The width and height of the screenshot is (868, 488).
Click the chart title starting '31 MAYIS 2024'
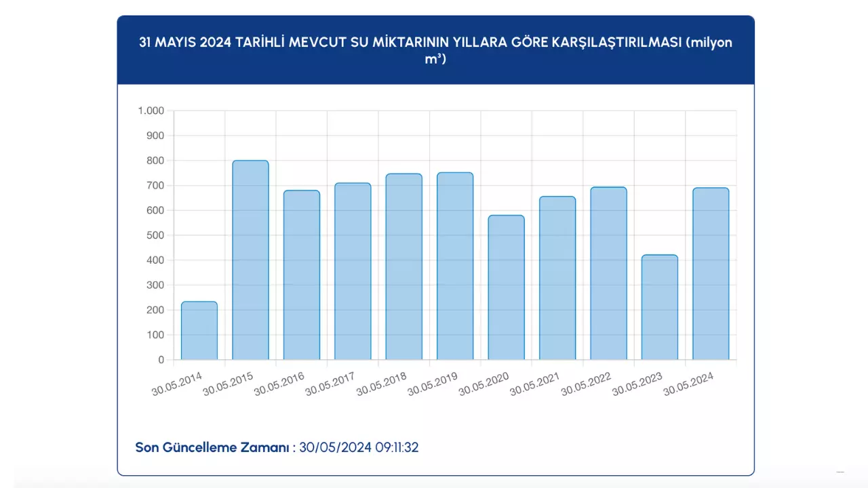pyautogui.click(x=435, y=50)
